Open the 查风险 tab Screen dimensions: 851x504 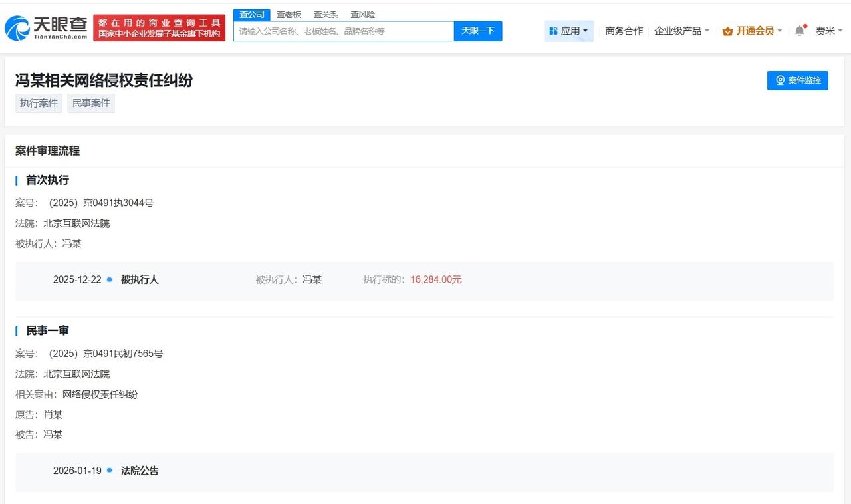(362, 14)
